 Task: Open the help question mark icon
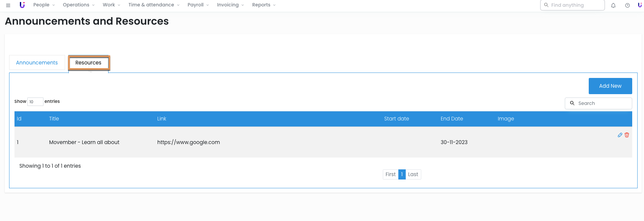(x=627, y=5)
